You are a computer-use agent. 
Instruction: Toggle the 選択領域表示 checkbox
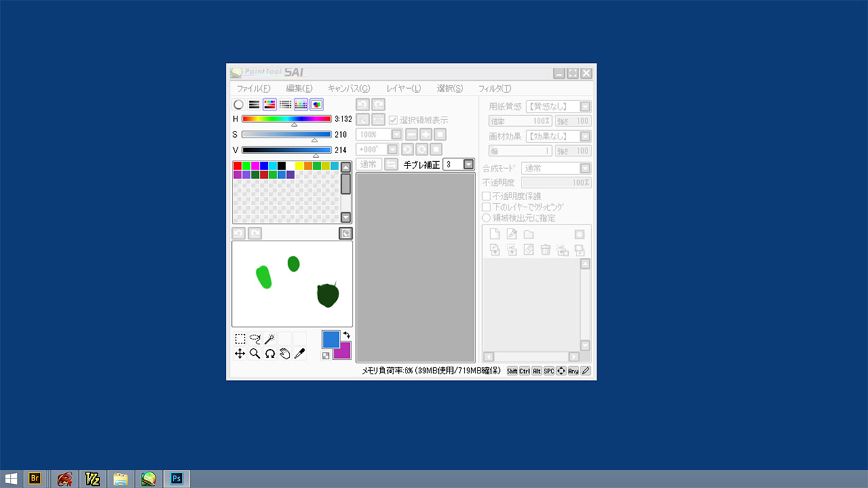393,120
